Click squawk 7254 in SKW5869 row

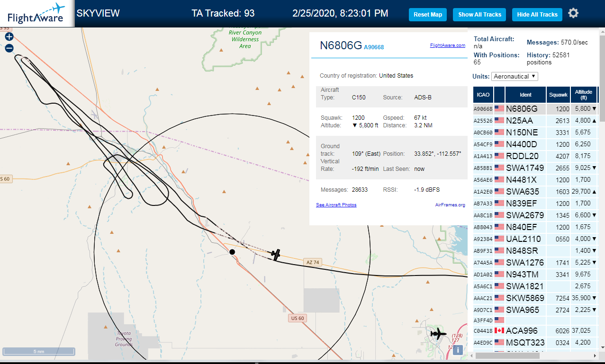click(x=562, y=298)
